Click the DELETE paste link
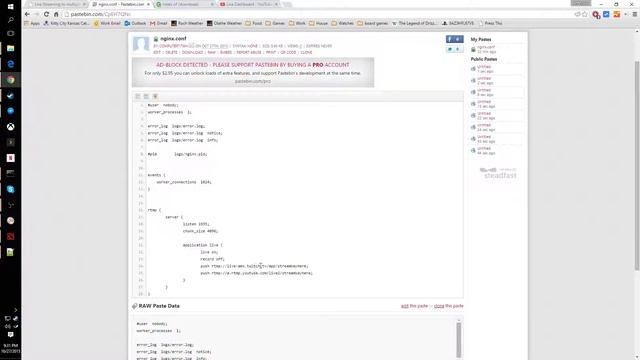The image size is (640, 360). (x=171, y=52)
